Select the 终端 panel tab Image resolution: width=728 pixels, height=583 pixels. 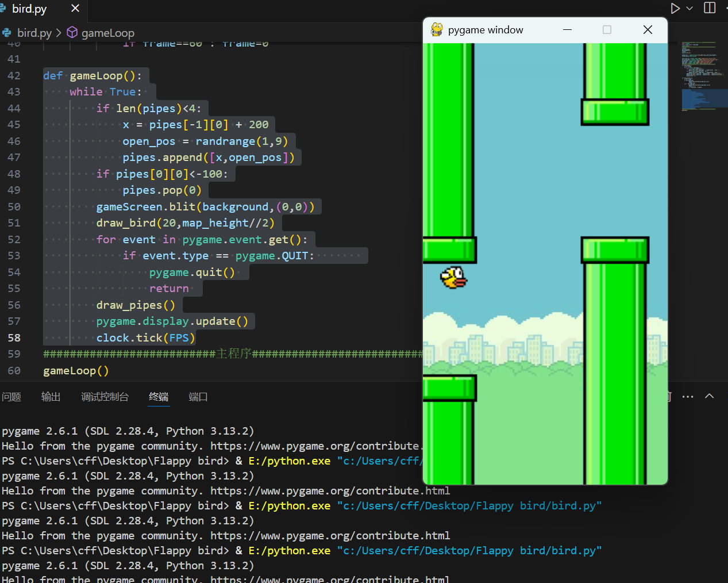[x=159, y=397]
